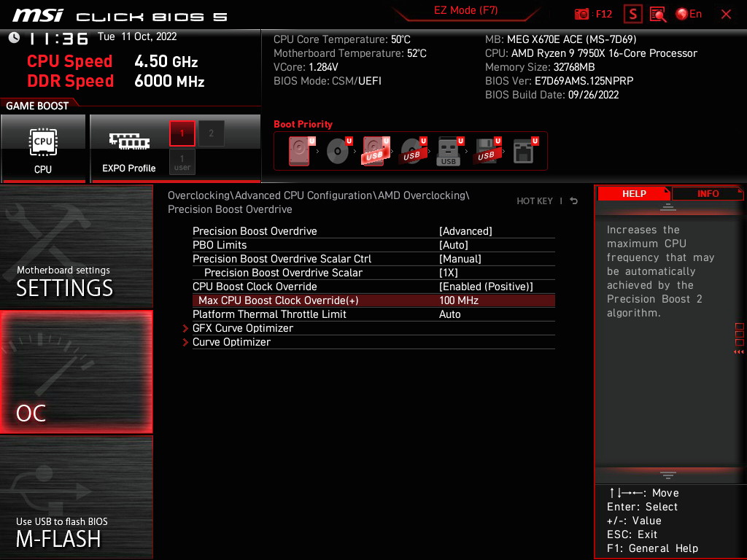Click the S favorites icon in top bar

[632, 14]
